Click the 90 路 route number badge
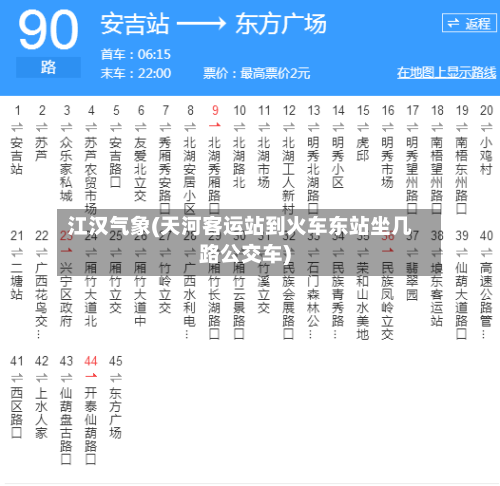 (48, 43)
